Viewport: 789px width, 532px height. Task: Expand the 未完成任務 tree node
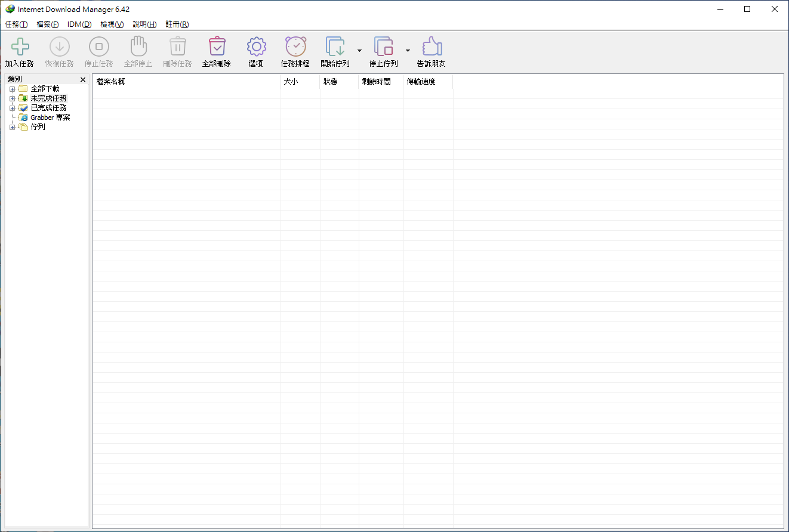pos(12,98)
